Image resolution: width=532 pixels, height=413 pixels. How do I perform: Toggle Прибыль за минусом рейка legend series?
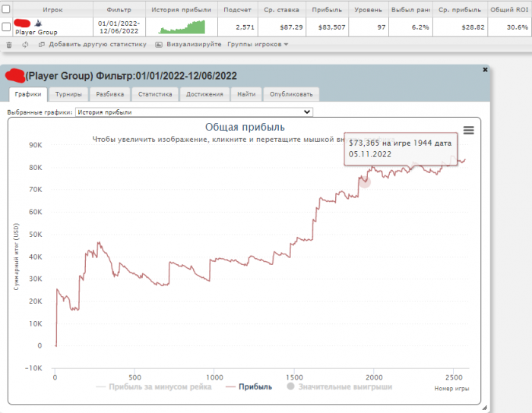[x=154, y=387]
